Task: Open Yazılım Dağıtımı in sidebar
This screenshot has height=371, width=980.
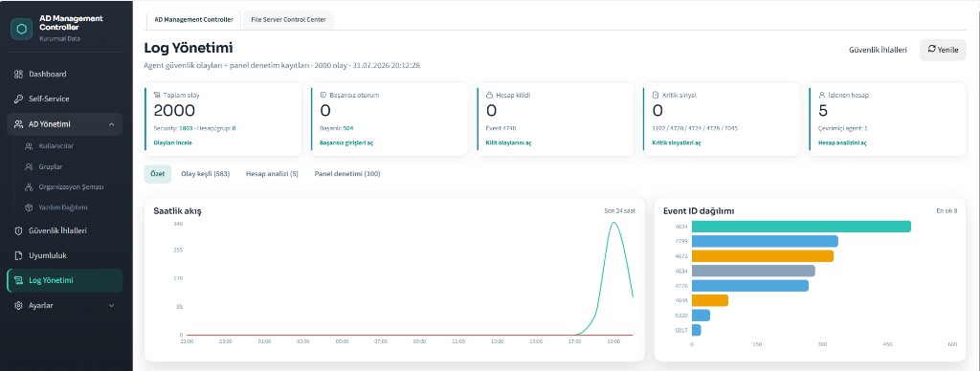Action: click(70, 207)
